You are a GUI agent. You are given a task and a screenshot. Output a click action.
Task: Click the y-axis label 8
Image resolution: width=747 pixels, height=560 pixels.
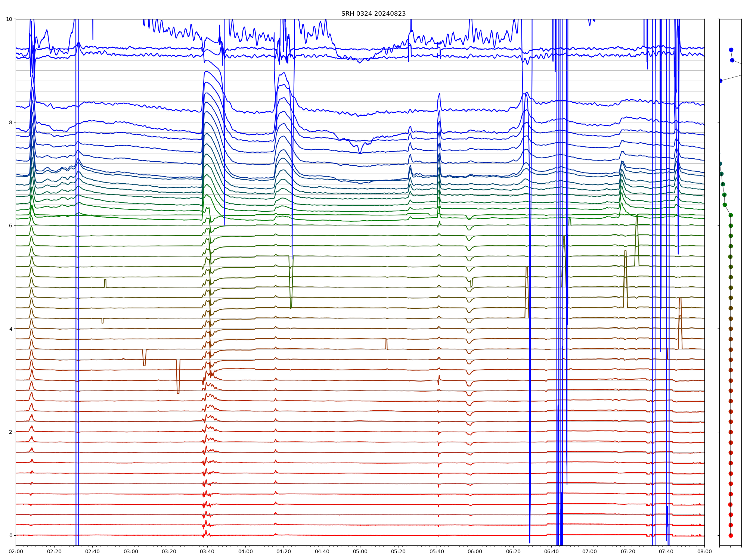[x=10, y=122]
